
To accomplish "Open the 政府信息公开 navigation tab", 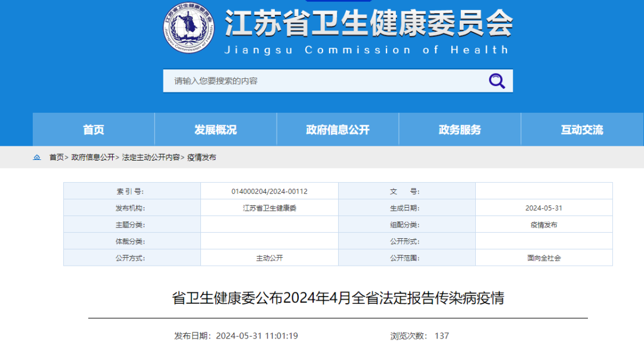I will pyautogui.click(x=338, y=129).
